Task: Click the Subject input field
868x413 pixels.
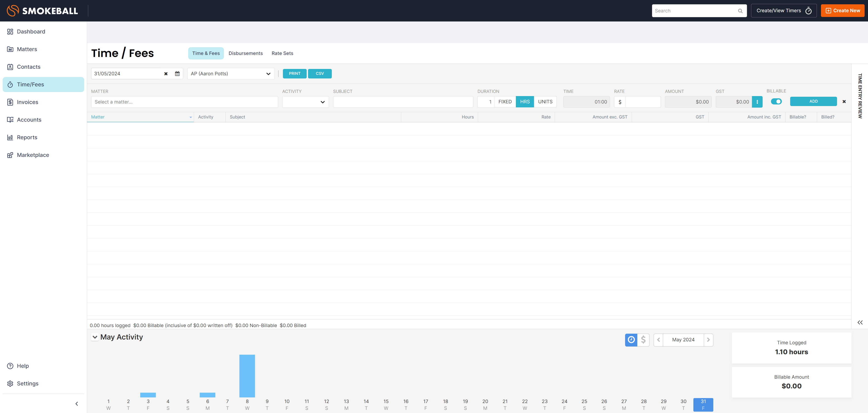Action: 403,102
